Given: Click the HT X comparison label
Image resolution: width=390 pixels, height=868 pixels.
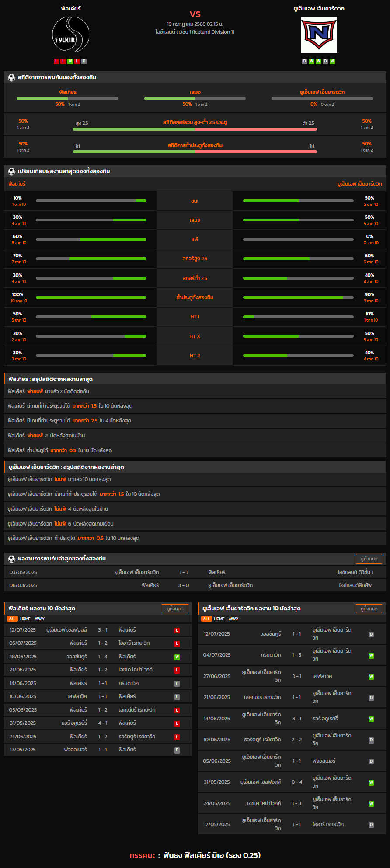Looking at the screenshot, I should point(195,336).
